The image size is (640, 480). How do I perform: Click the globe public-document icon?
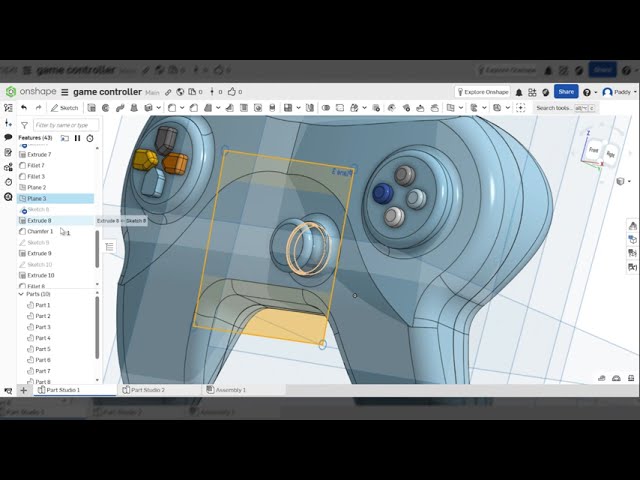(180, 92)
